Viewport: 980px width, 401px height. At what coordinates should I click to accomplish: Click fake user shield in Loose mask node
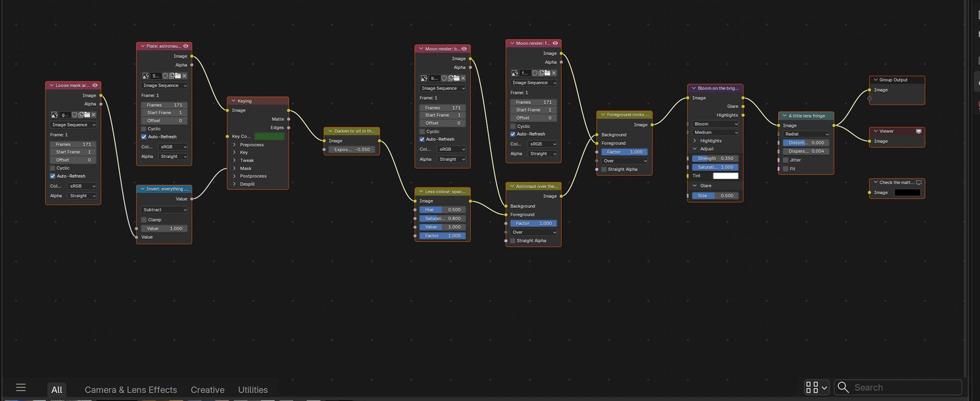click(74, 115)
